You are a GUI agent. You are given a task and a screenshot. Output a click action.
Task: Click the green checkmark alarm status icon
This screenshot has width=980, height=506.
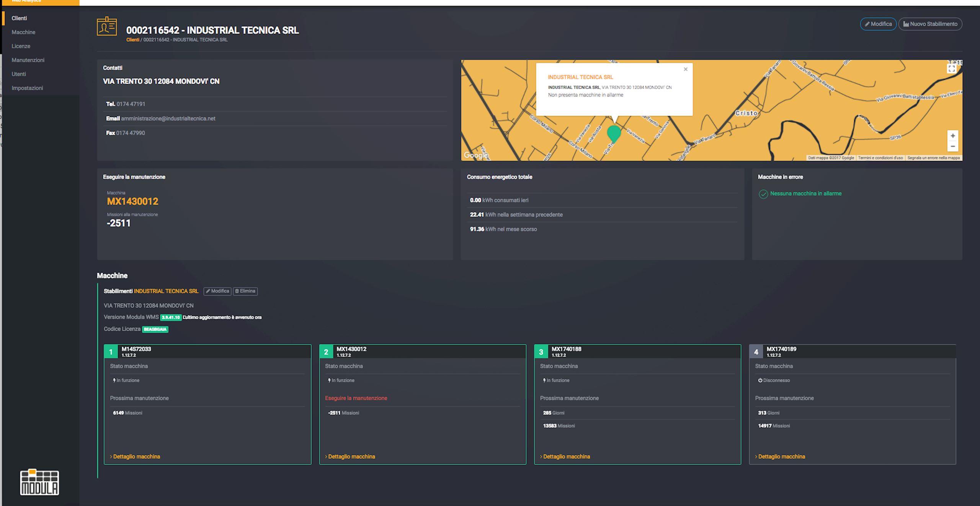coord(763,194)
